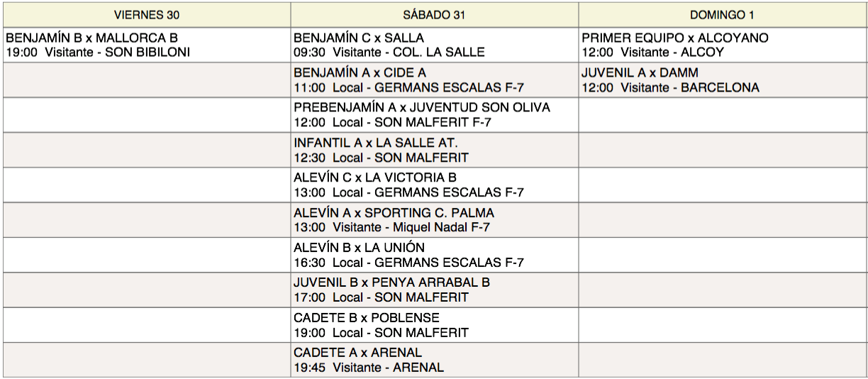
Task: Select the ALEVÍN B x LA UNIÓN match
Action: [360, 248]
